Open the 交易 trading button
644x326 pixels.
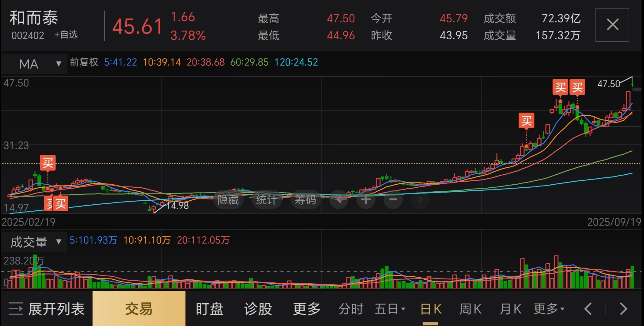[139, 309]
